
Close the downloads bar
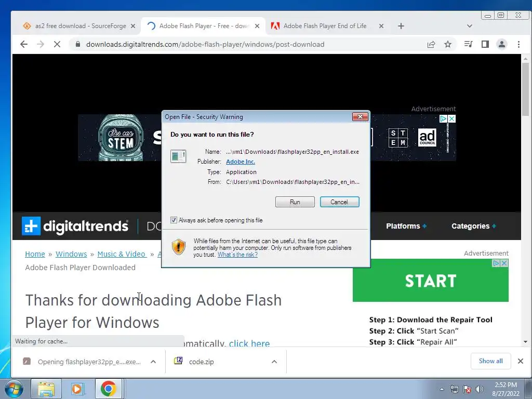tap(521, 361)
